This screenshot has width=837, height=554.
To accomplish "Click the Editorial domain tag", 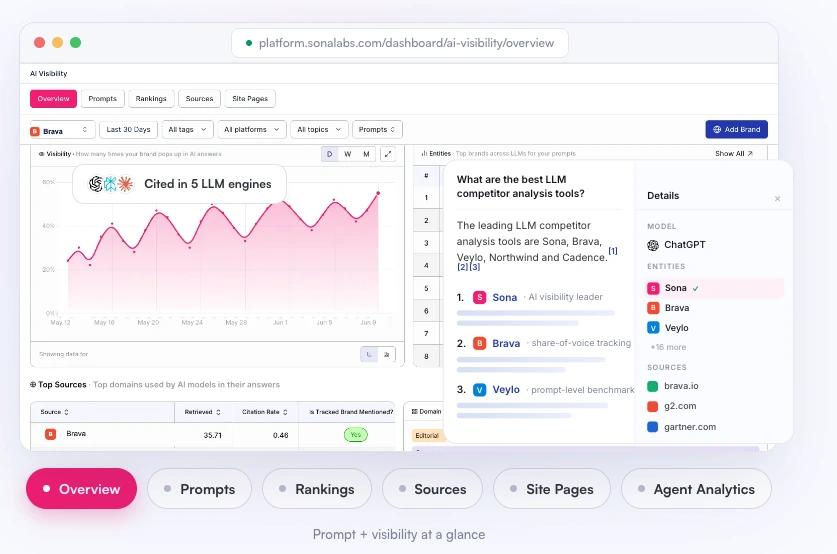I will pyautogui.click(x=427, y=436).
